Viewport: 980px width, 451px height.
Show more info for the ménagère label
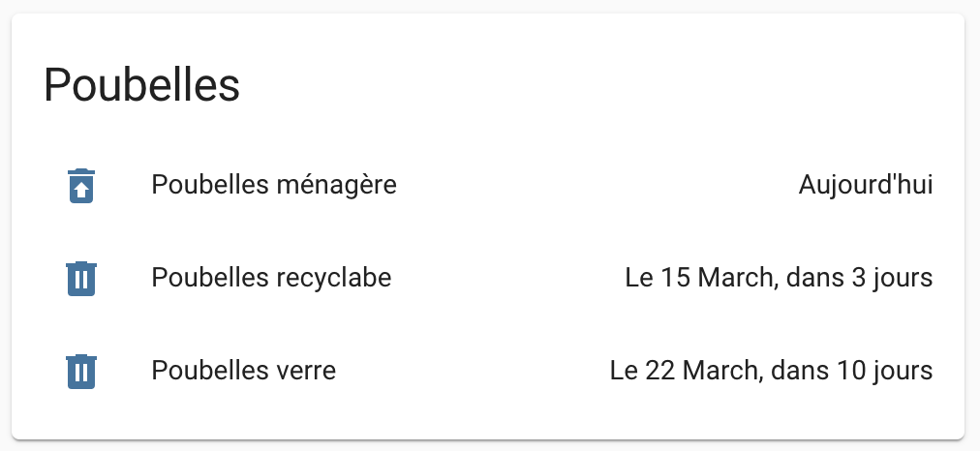274,185
